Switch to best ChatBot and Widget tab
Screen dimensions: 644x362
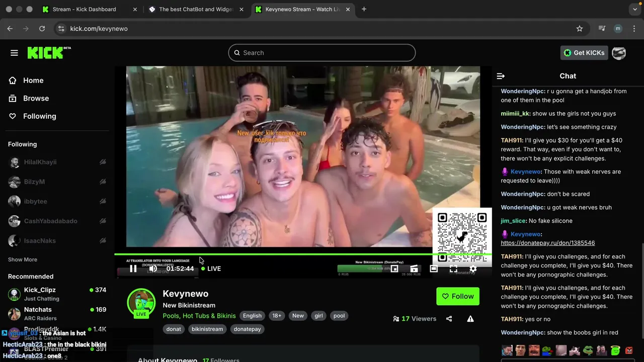(196, 9)
